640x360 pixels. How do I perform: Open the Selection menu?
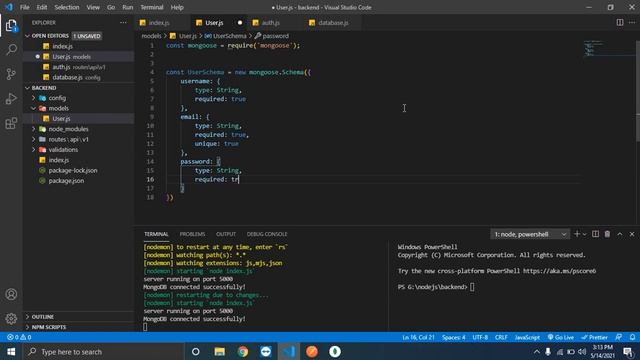[x=67, y=7]
